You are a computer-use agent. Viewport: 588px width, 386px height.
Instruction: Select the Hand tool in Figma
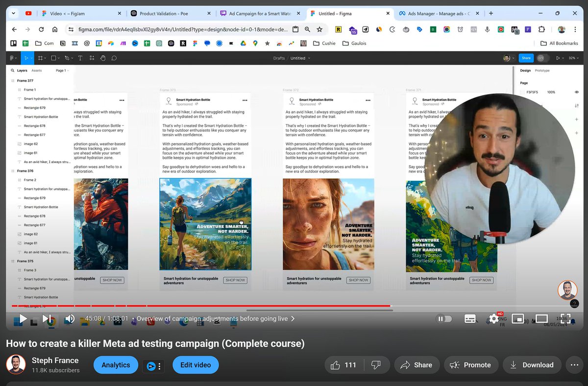coord(103,58)
